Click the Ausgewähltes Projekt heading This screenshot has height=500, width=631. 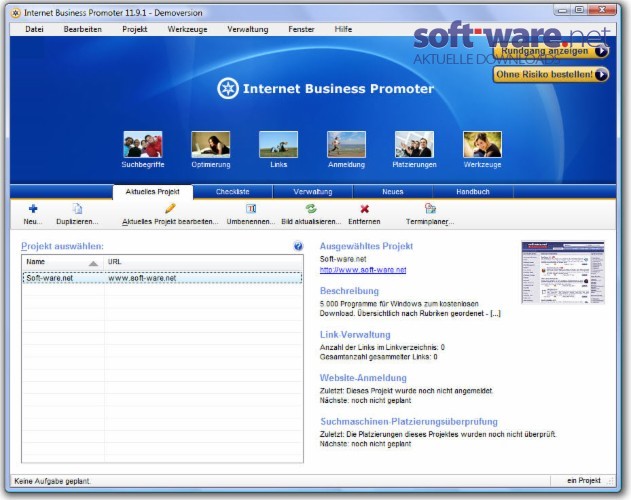366,246
